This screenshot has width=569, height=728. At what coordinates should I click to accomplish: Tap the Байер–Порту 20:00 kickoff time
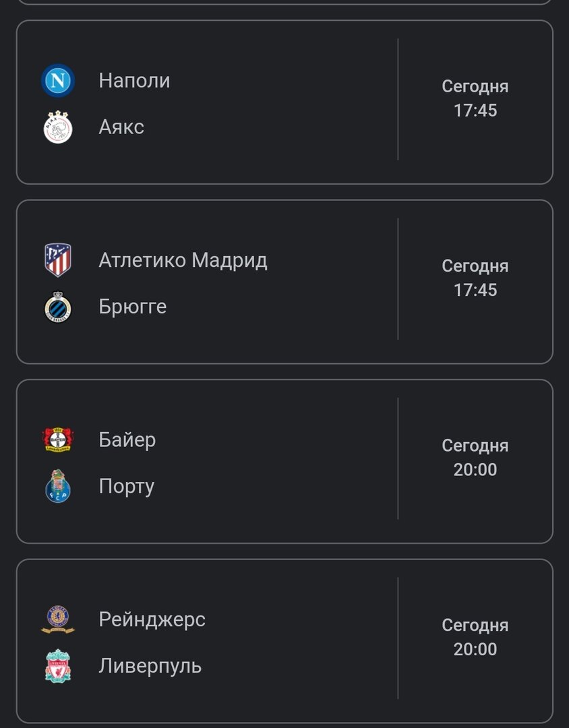pyautogui.click(x=475, y=470)
